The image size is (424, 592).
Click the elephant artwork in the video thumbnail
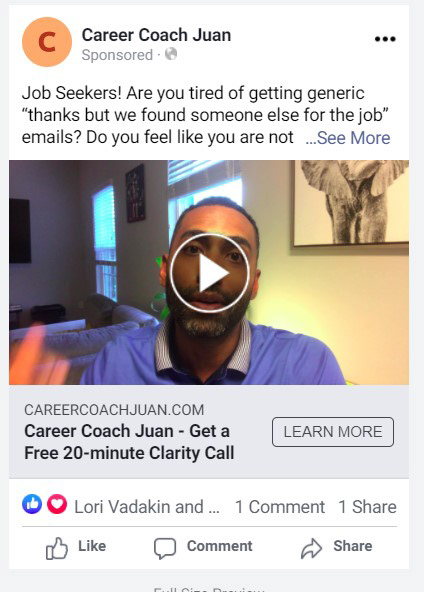point(352,203)
